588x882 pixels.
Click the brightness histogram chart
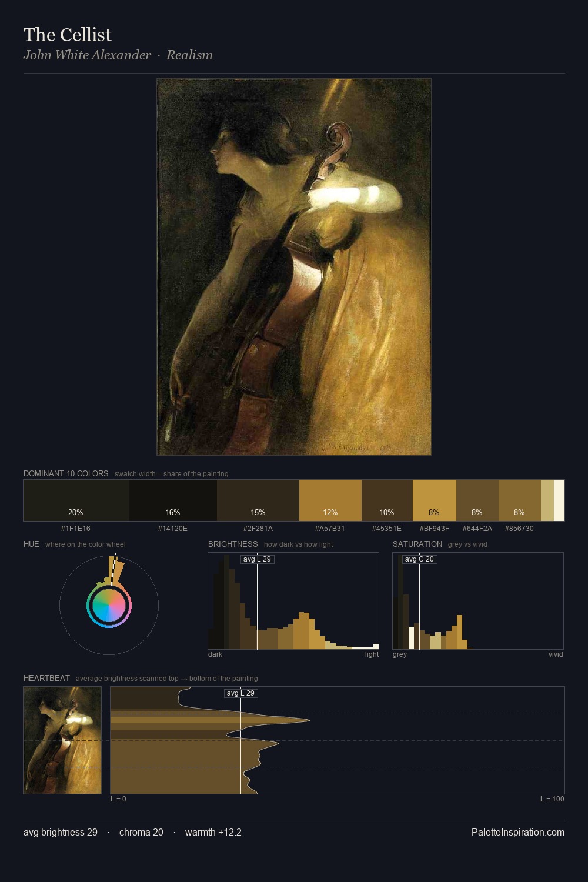point(293,601)
